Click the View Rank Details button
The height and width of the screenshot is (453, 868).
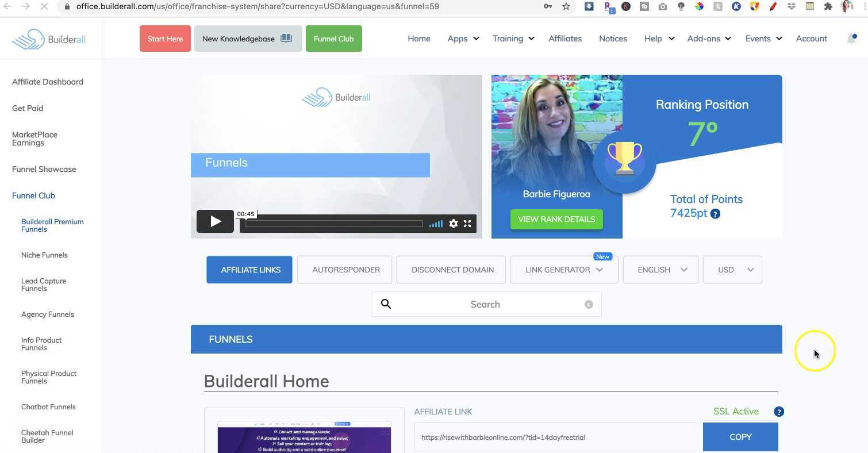click(556, 219)
